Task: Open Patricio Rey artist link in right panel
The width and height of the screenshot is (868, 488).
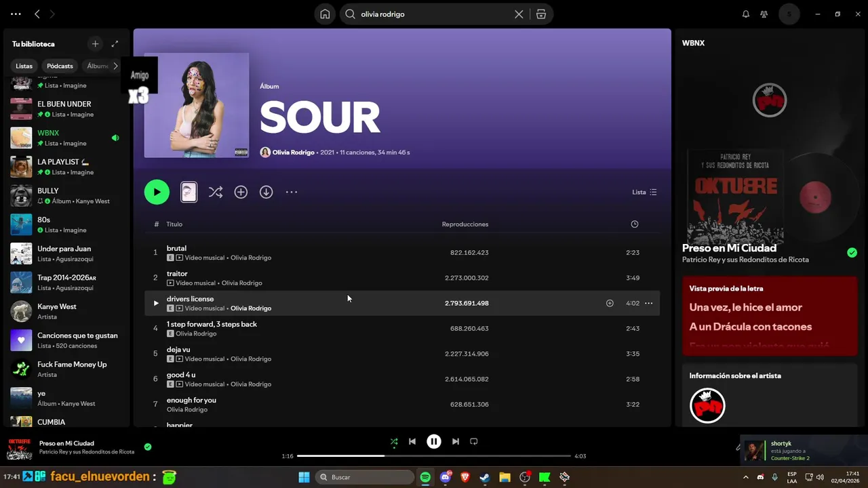Action: [x=745, y=260]
